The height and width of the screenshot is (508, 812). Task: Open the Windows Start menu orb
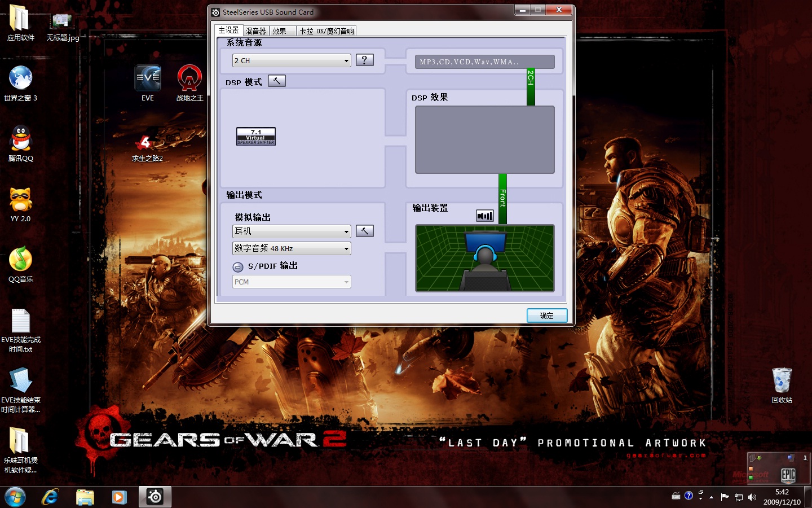[15, 497]
